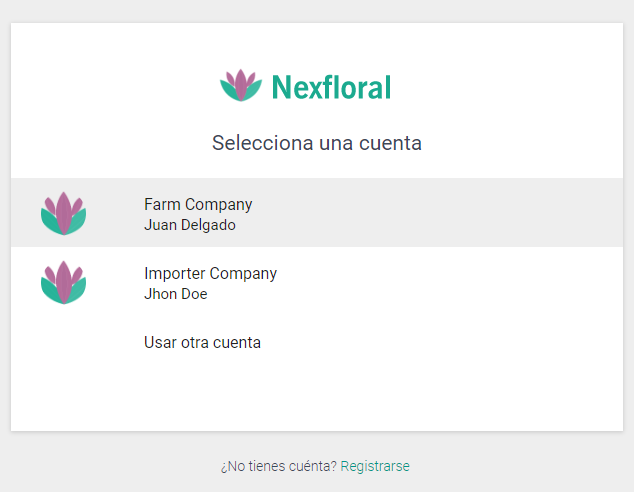Select Usar otra cuenta option
Image resolution: width=634 pixels, height=492 pixels.
[203, 342]
